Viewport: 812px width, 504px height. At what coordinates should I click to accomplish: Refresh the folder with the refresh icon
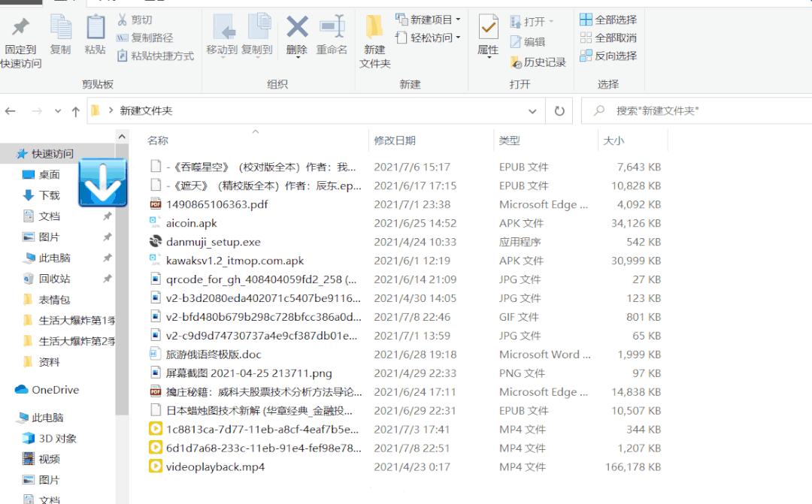point(559,109)
